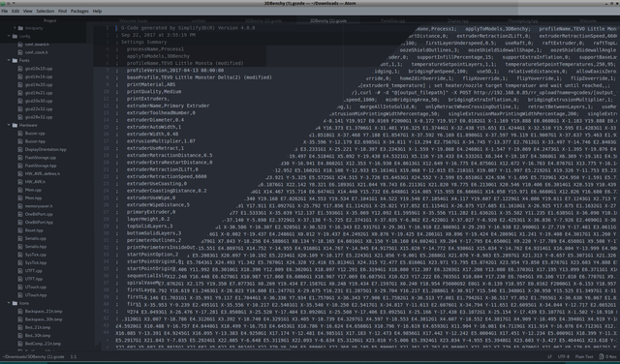Open BedComp_21h.bmp in the tree
The height and width of the screenshot is (364, 620).
coord(44,344)
